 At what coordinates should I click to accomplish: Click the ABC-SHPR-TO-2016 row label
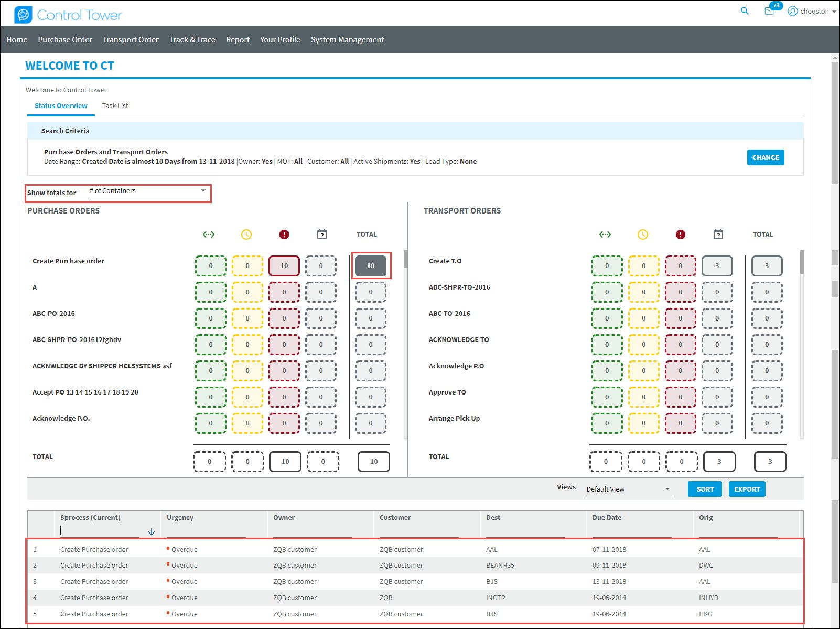coord(459,287)
